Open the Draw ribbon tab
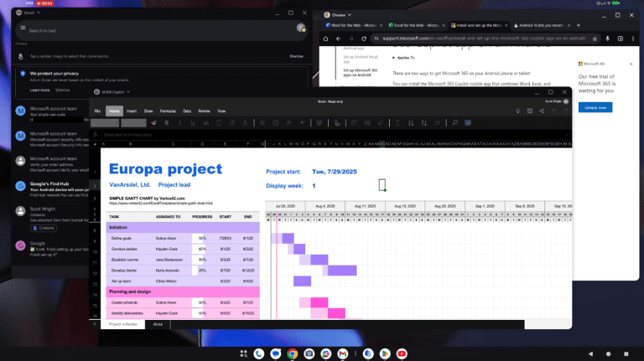 coord(148,111)
